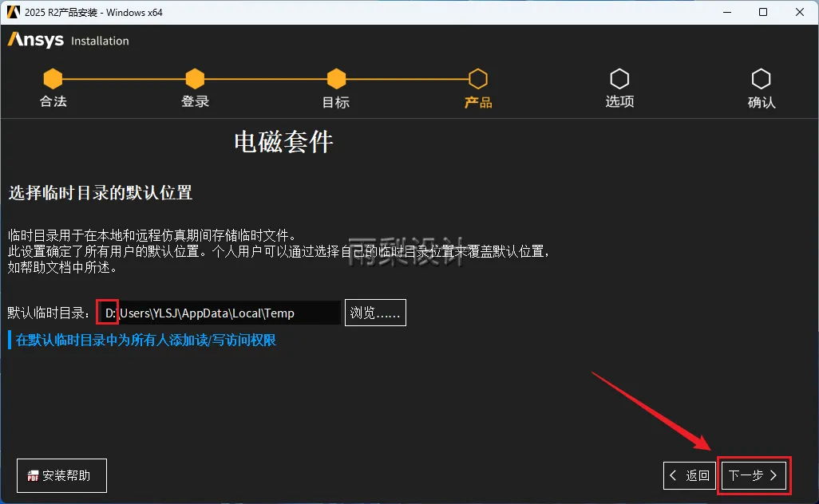Click the 电磁套件 heading
Viewport: 819px width, 504px height.
283,141
